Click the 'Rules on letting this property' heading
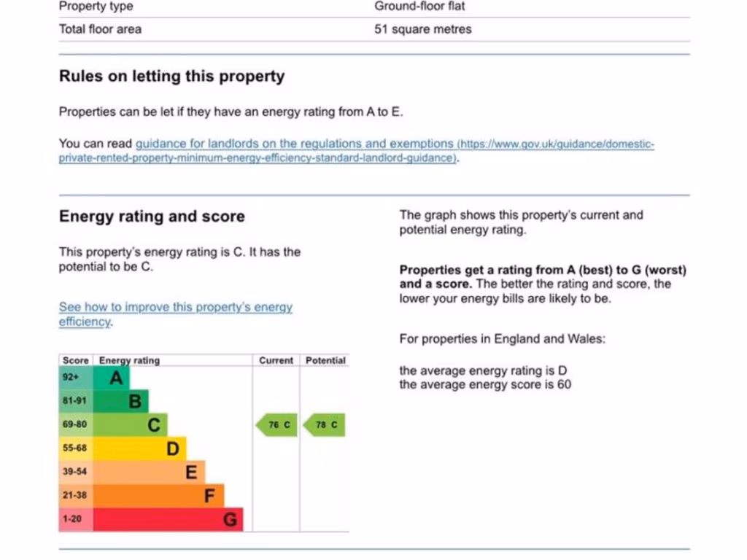 coord(171,77)
